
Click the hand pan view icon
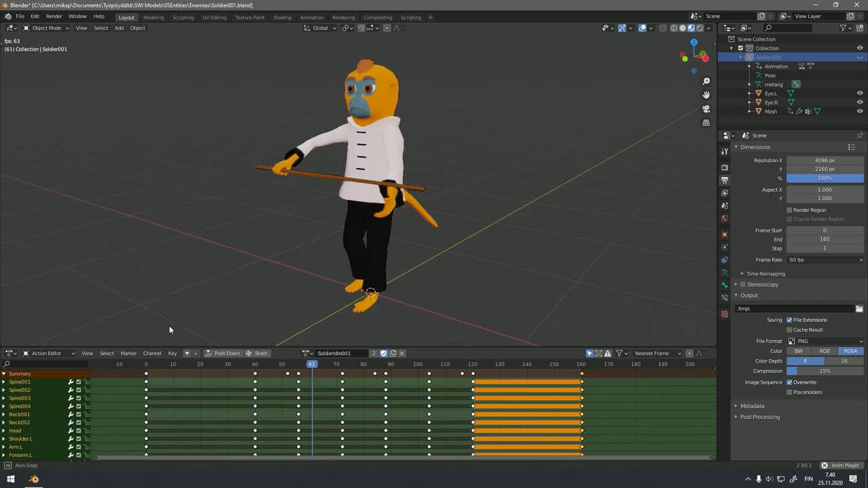(706, 95)
